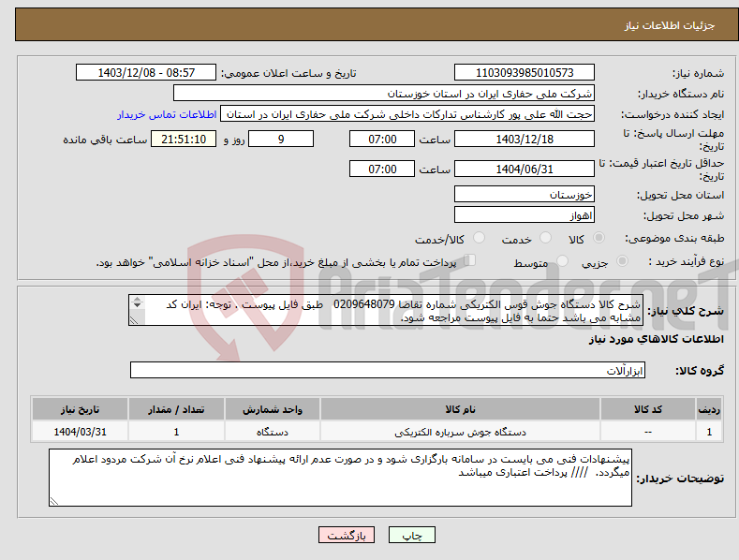739x560 pixels.
Task: Click the resize grip of buyer notes box
Action: pos(54,501)
